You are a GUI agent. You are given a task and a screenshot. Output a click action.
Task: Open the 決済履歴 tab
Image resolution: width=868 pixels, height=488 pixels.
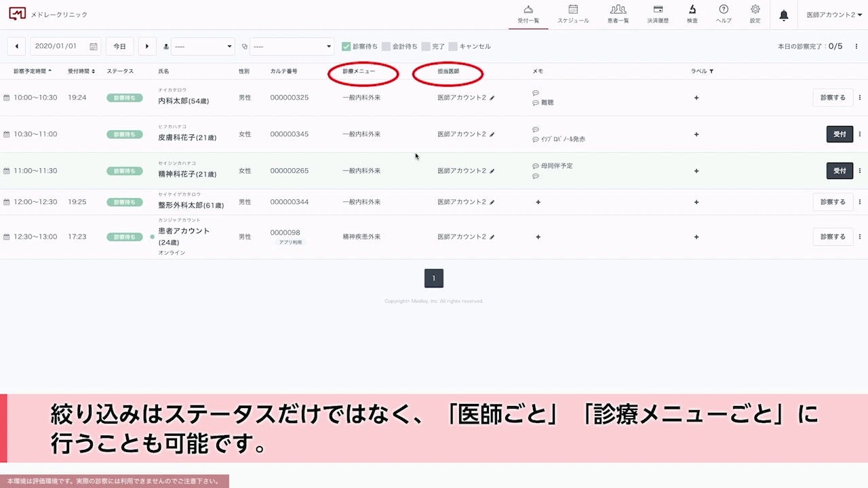pyautogui.click(x=658, y=14)
